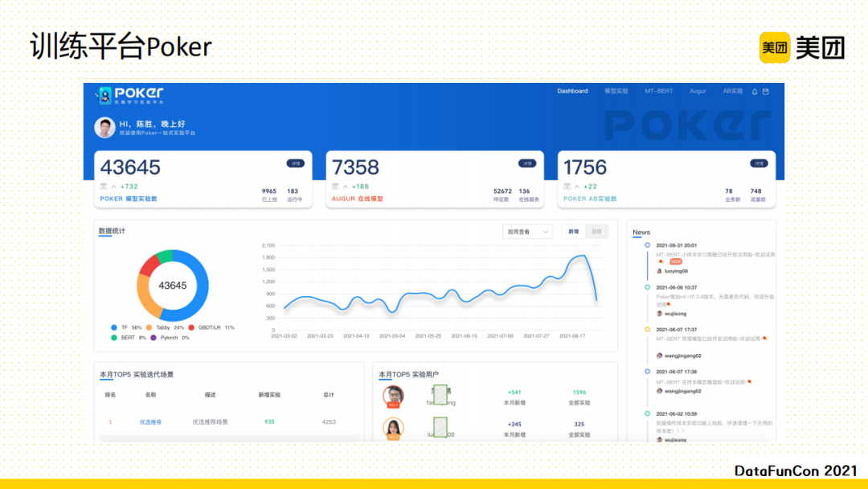This screenshot has width=868, height=489.
Task: Click the 325 total experiments value
Action: click(x=579, y=424)
